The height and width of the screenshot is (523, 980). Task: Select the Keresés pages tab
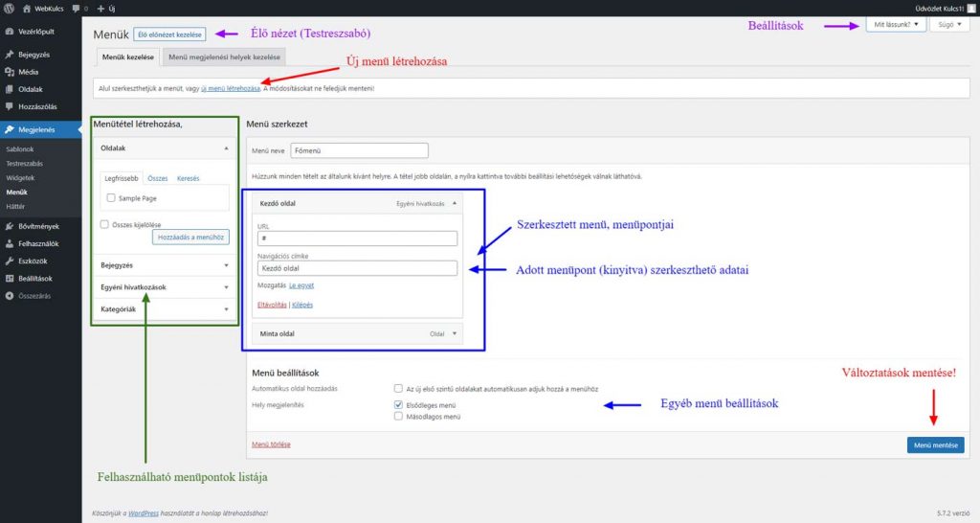189,179
